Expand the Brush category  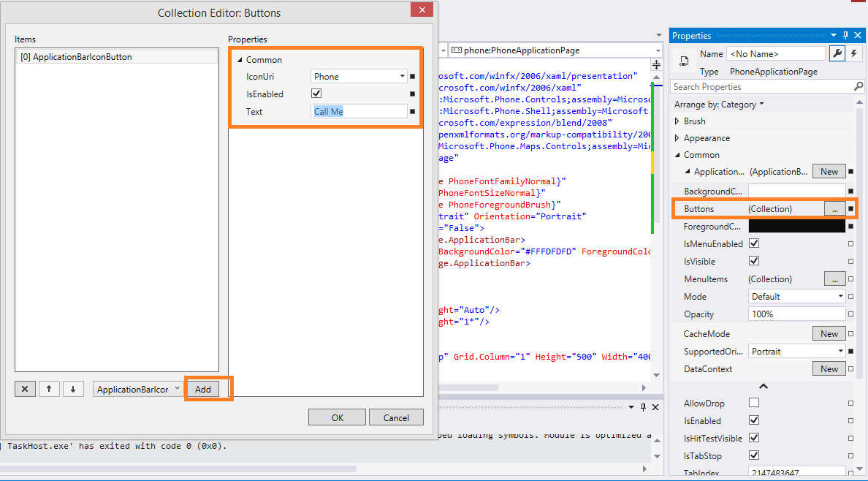pyautogui.click(x=677, y=121)
